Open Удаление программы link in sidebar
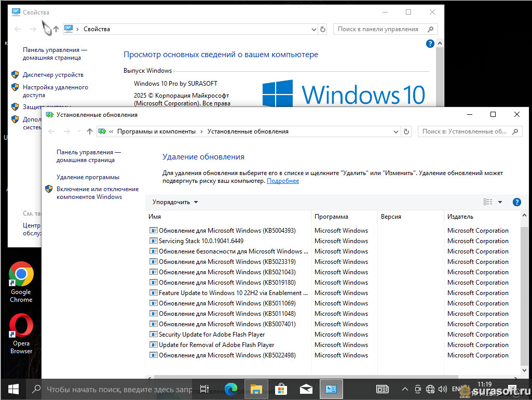 (x=88, y=177)
